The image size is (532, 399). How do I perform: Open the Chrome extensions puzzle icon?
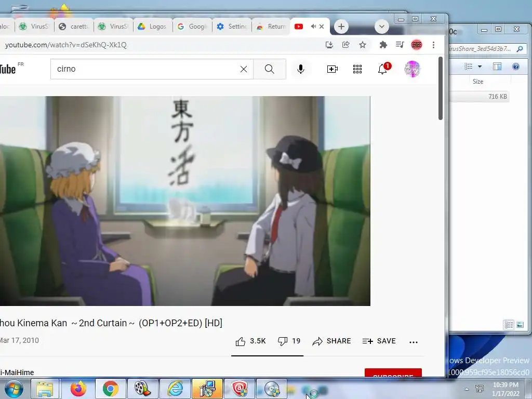coord(383,45)
